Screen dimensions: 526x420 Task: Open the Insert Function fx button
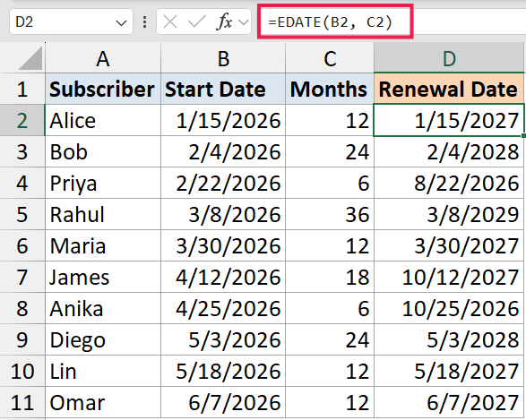(224, 22)
